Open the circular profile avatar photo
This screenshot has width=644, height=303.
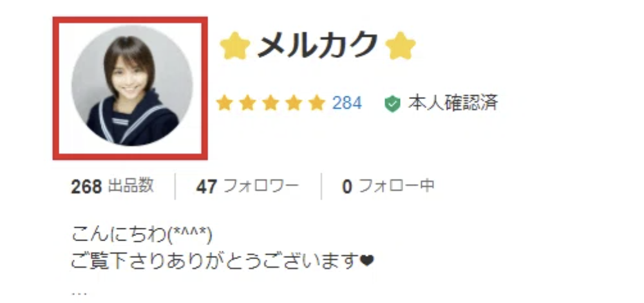coord(132,85)
